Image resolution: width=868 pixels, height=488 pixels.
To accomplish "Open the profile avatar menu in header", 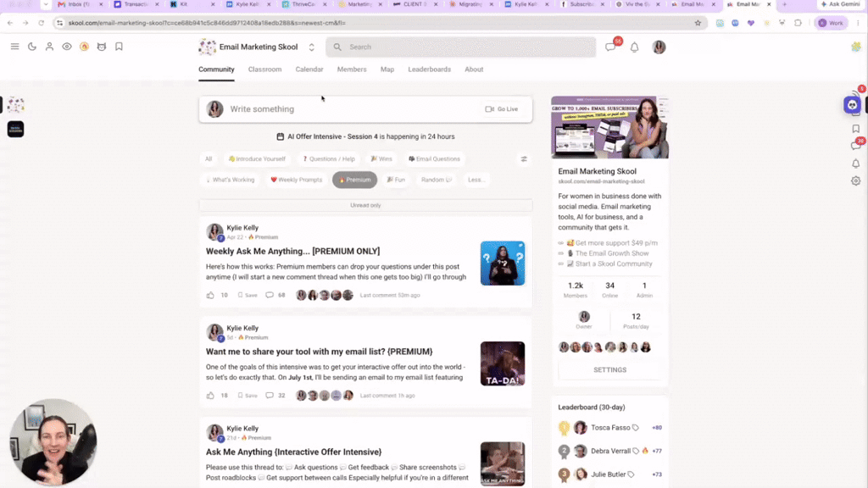I will pyautogui.click(x=659, y=47).
